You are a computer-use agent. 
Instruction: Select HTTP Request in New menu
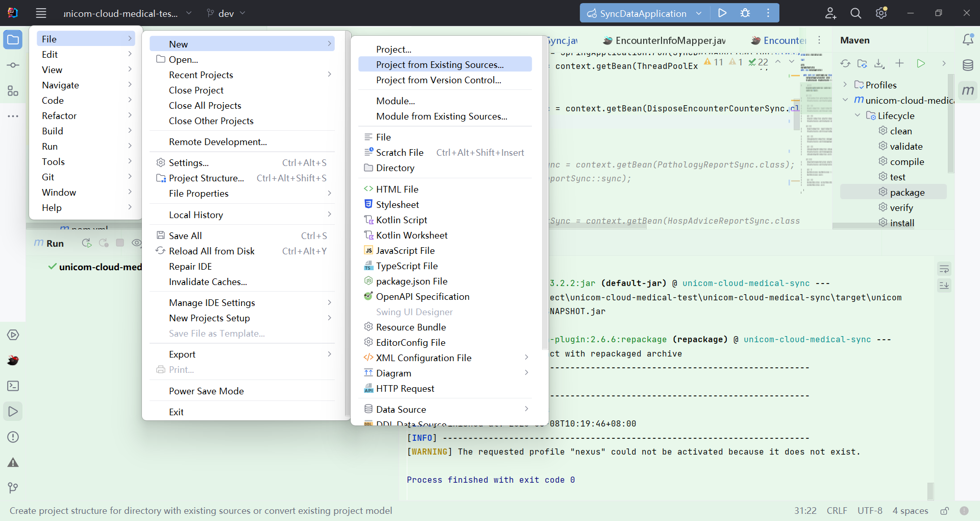click(445, 389)
